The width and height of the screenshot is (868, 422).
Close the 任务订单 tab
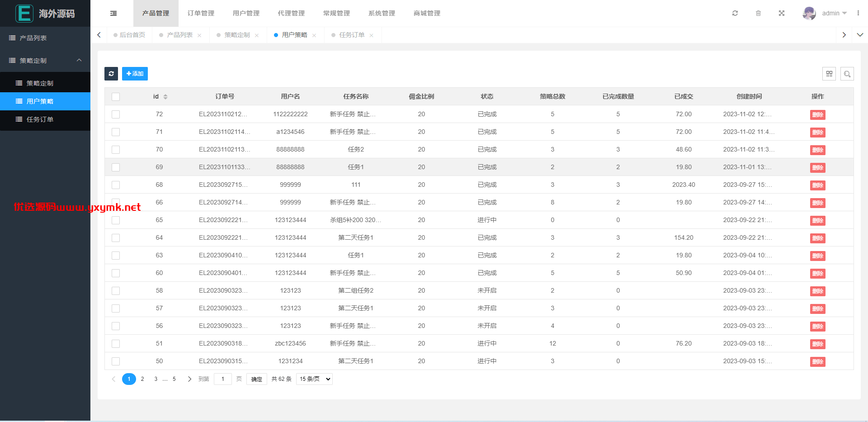(372, 35)
